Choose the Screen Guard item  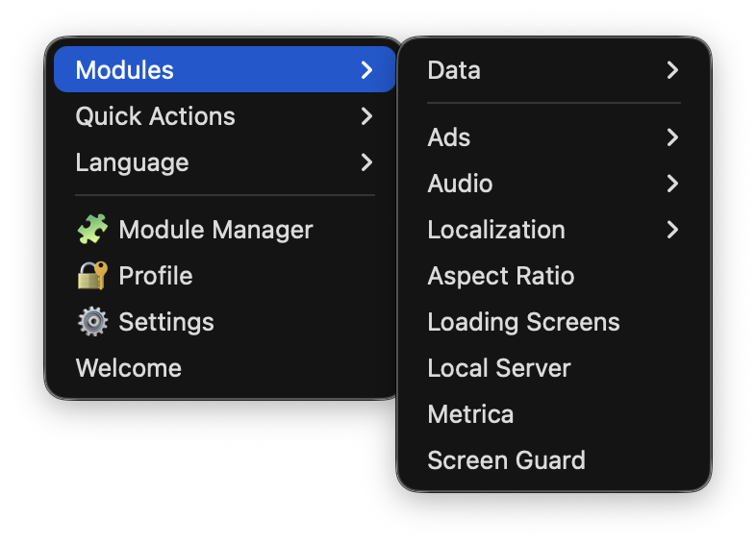(x=506, y=460)
